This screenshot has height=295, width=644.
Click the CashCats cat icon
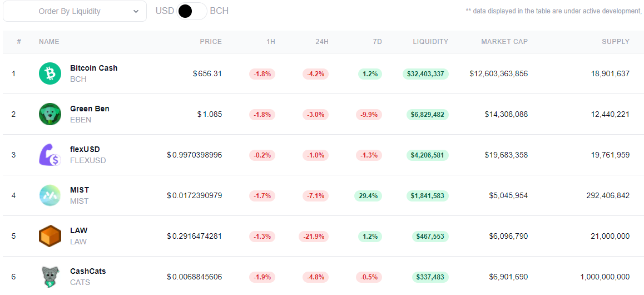[x=49, y=277]
